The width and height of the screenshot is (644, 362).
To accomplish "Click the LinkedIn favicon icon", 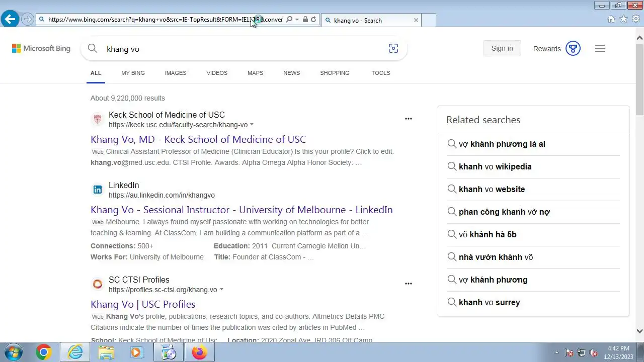I will (98, 190).
